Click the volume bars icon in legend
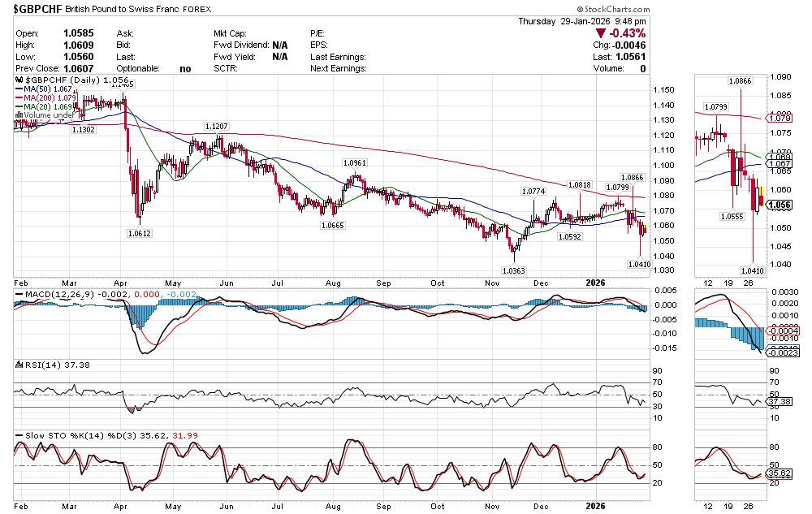812x514 pixels. coord(19,115)
